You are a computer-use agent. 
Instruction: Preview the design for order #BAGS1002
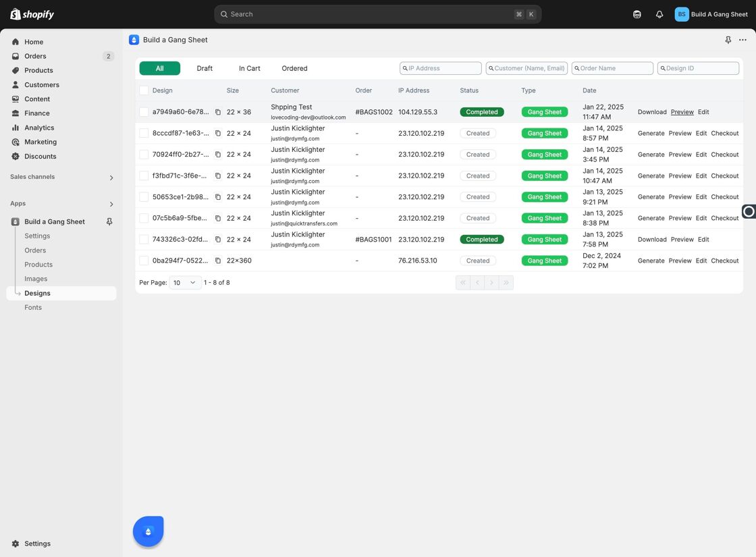pos(682,112)
